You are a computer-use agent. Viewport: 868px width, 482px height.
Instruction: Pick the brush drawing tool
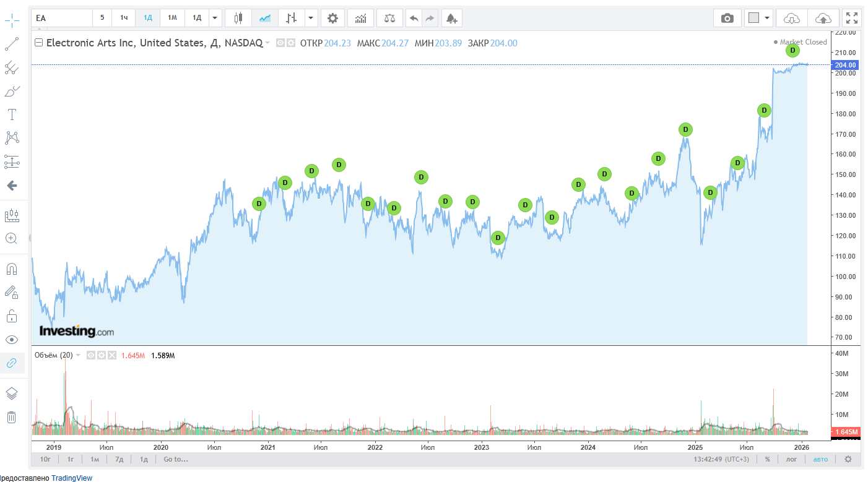point(12,91)
